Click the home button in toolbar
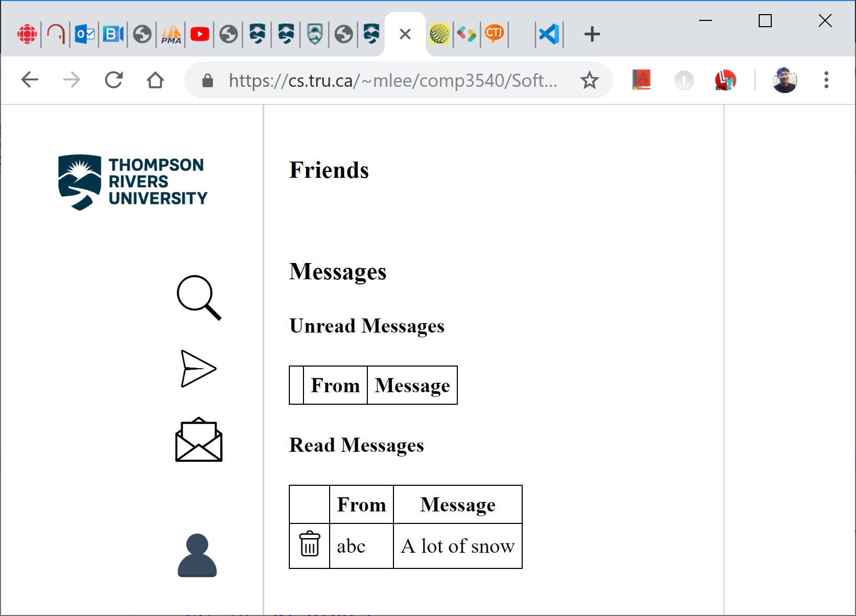 (155, 80)
